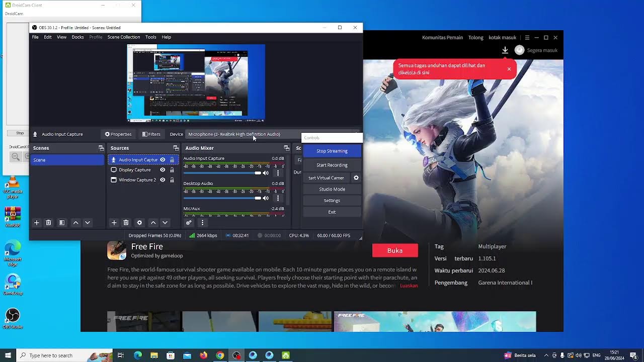Toggle lock on Display Capture source

click(x=172, y=170)
